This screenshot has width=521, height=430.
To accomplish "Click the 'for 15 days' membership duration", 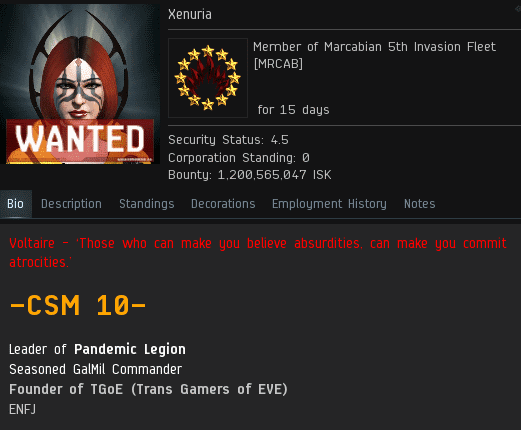I will coord(293,110).
